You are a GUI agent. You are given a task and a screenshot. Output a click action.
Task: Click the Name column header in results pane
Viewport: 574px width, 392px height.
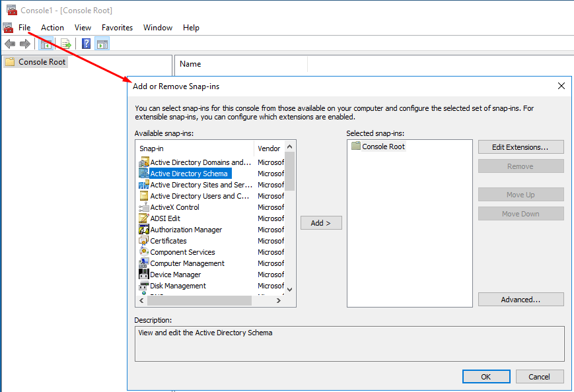(242, 64)
